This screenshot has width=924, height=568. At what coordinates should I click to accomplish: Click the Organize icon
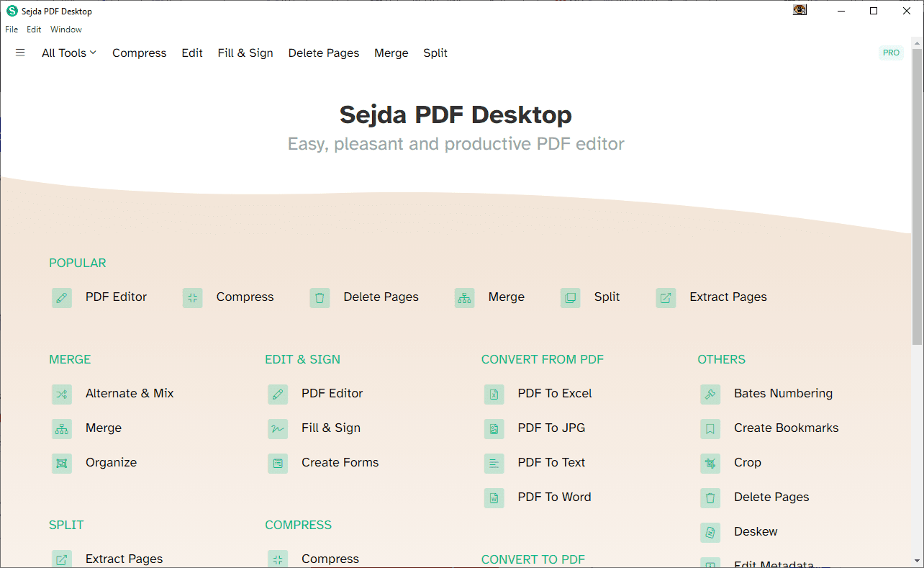tap(62, 463)
